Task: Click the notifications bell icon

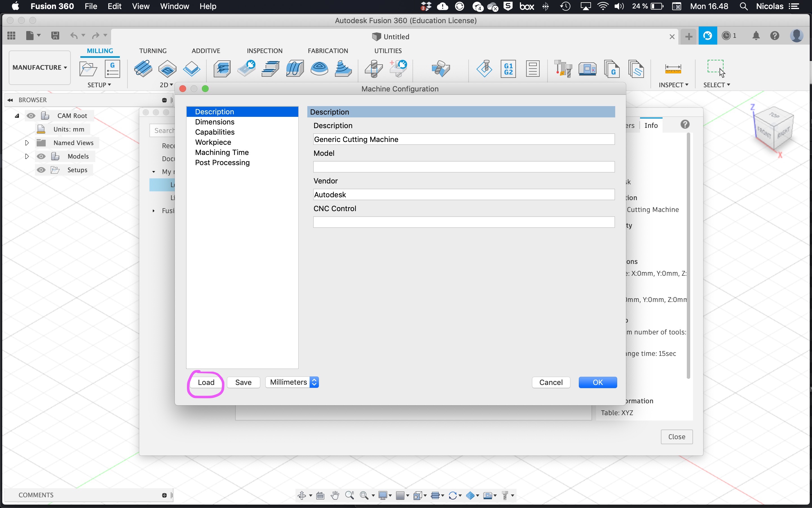Action: (x=756, y=36)
